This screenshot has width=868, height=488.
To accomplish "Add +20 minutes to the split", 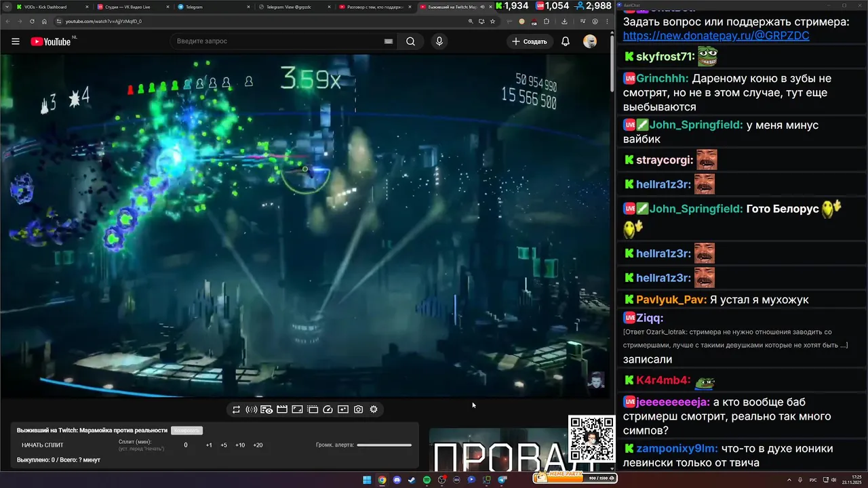I will click(x=258, y=445).
